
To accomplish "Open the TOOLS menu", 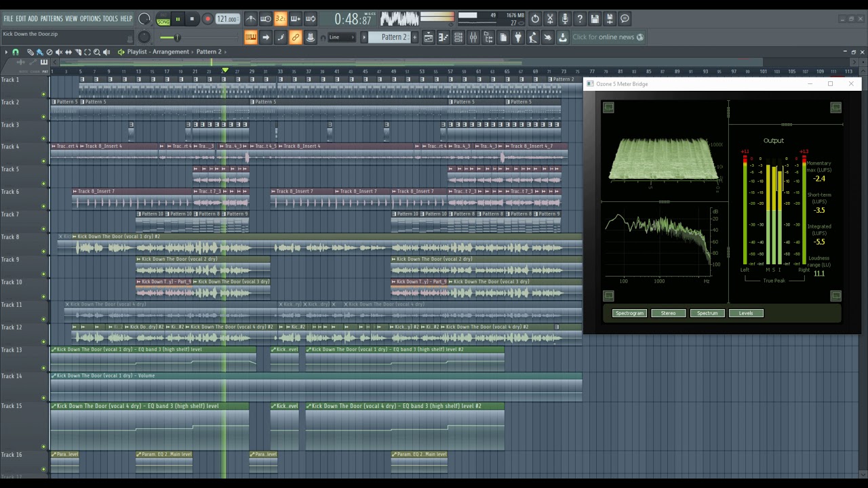I will pos(110,18).
